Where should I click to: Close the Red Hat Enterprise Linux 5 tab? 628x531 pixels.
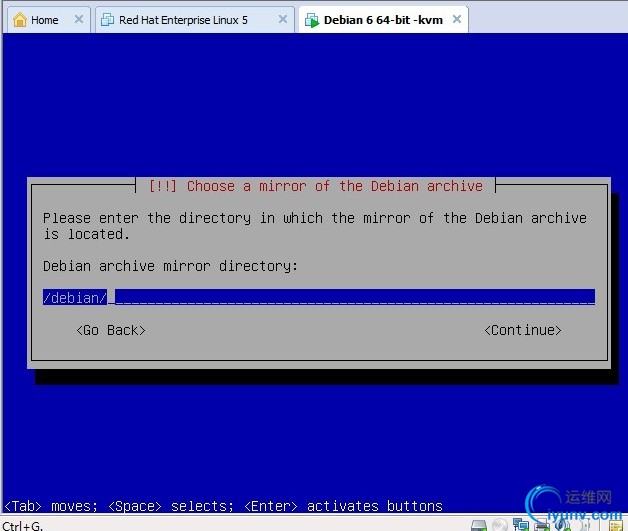(283, 19)
